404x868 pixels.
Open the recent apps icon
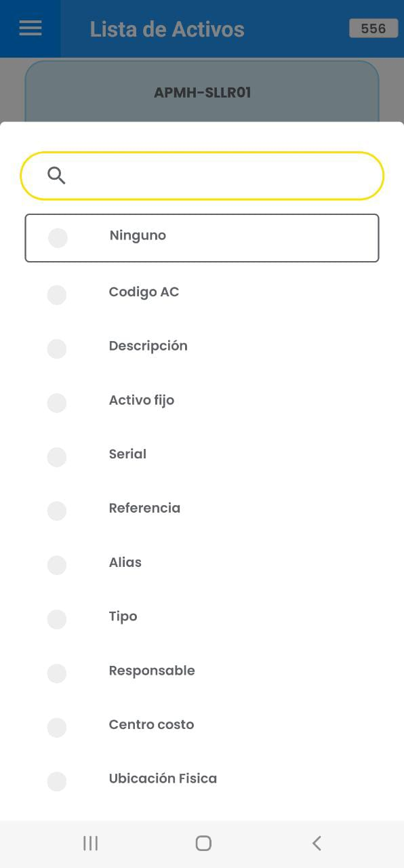(x=90, y=843)
